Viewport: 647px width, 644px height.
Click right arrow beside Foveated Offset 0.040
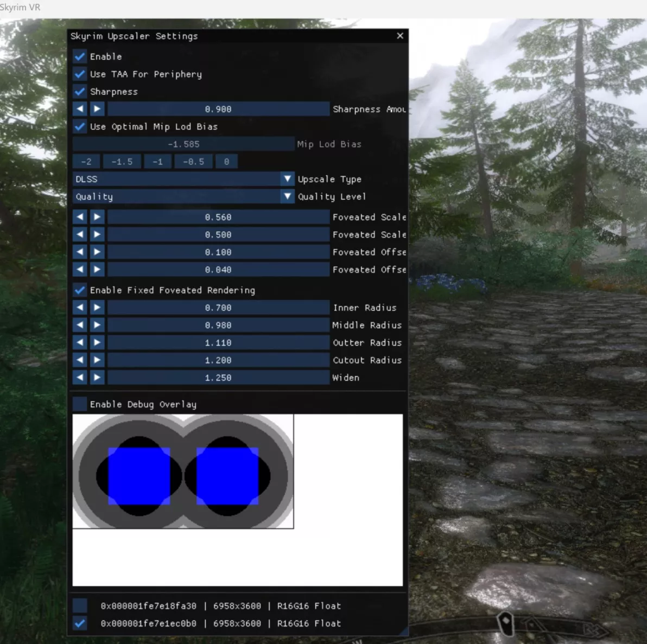pos(97,270)
